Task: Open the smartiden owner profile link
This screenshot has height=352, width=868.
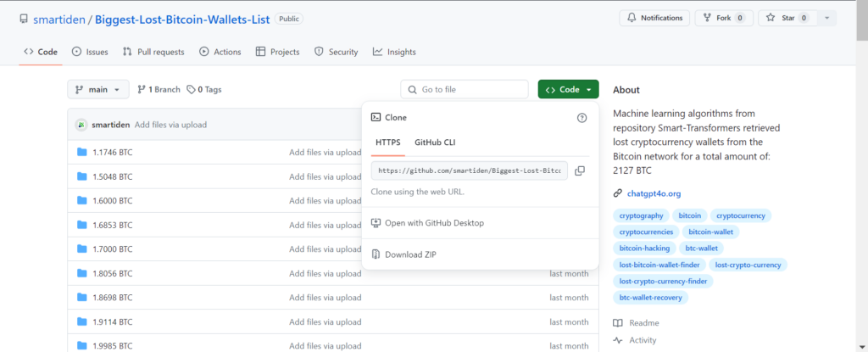Action: tap(59, 20)
